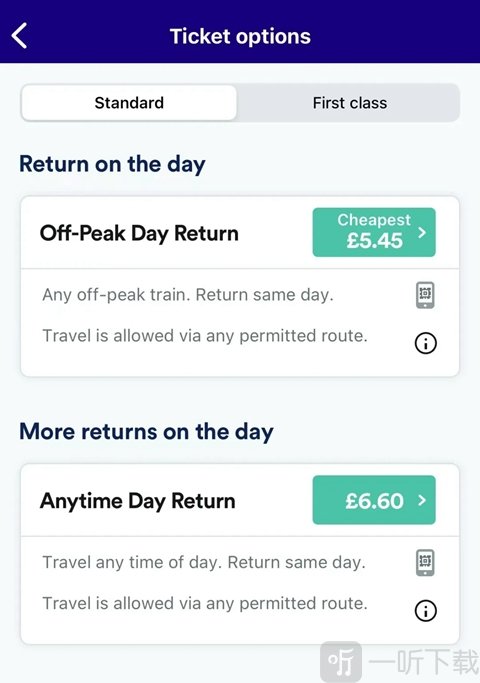Tap the Off-Peak Day Return title

click(x=139, y=233)
